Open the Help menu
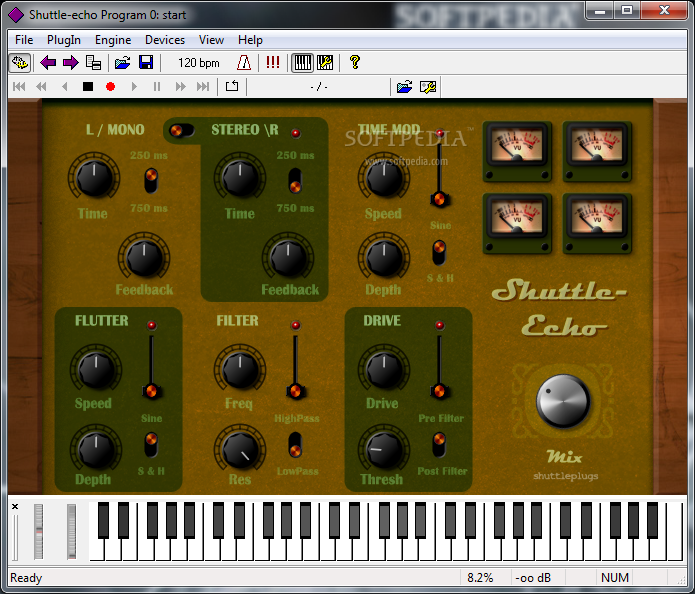 pyautogui.click(x=250, y=40)
